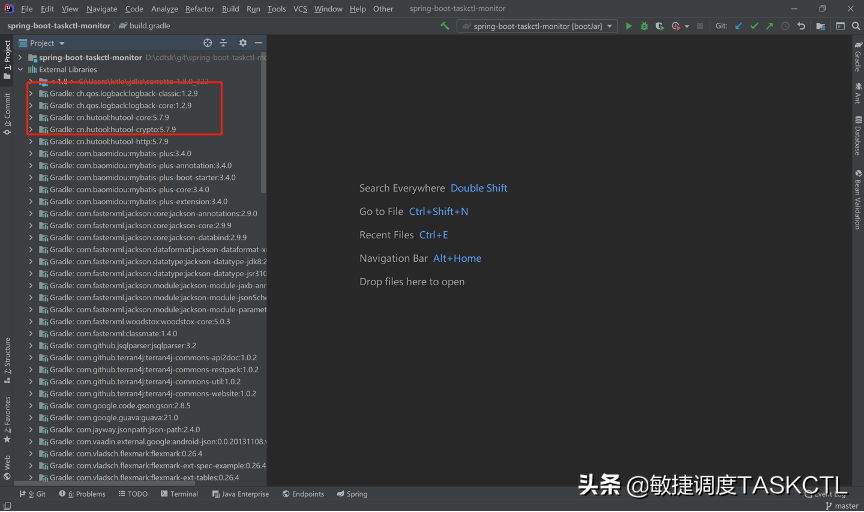Click spring-boot-taskctl-monitor in the navigation breadcrumb
864x512 pixels.
pyautogui.click(x=58, y=26)
